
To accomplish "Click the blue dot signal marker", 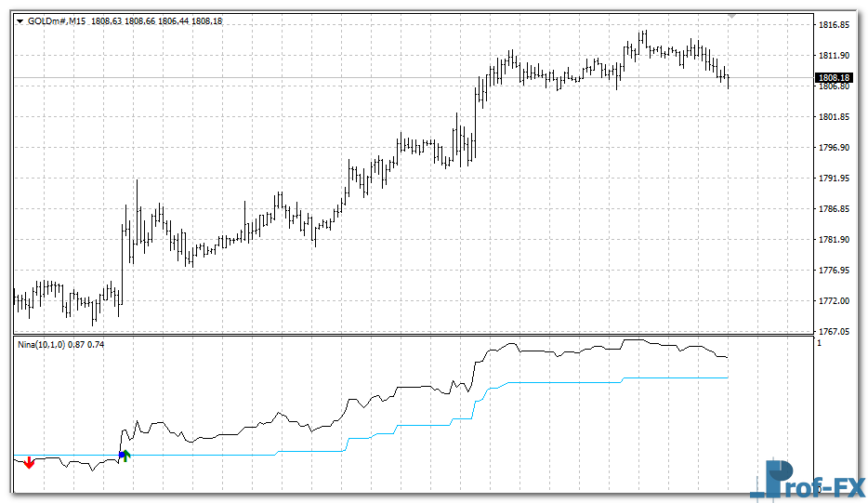I will click(121, 455).
